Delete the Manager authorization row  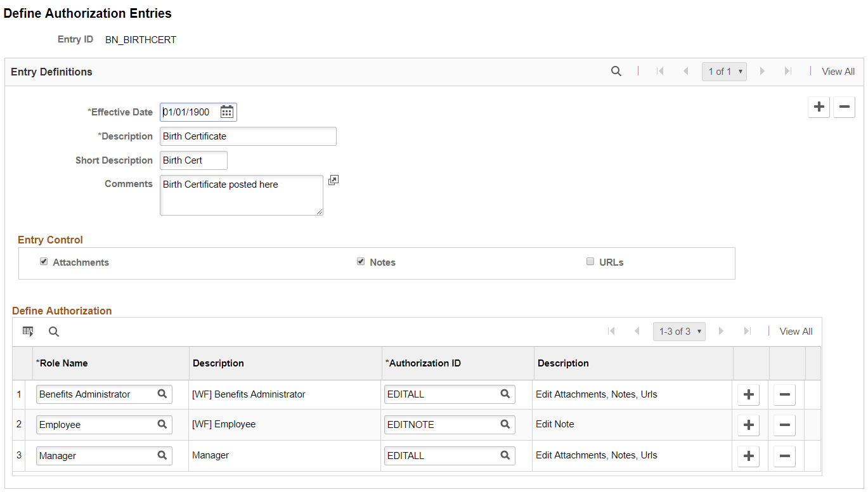(x=784, y=455)
